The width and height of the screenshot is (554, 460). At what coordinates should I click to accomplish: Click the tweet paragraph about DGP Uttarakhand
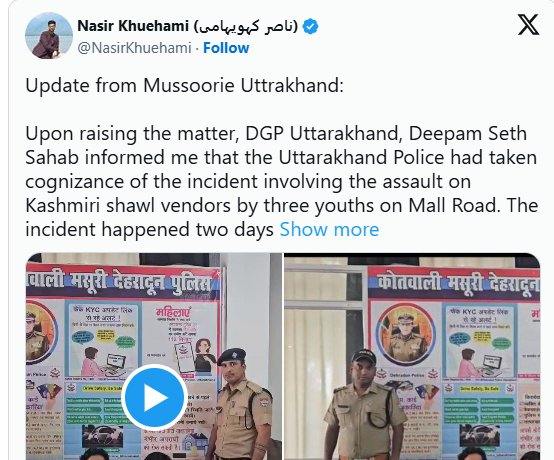(x=281, y=181)
